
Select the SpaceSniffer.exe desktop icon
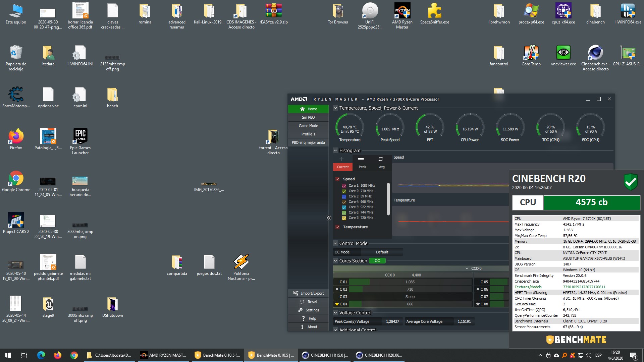click(x=434, y=14)
